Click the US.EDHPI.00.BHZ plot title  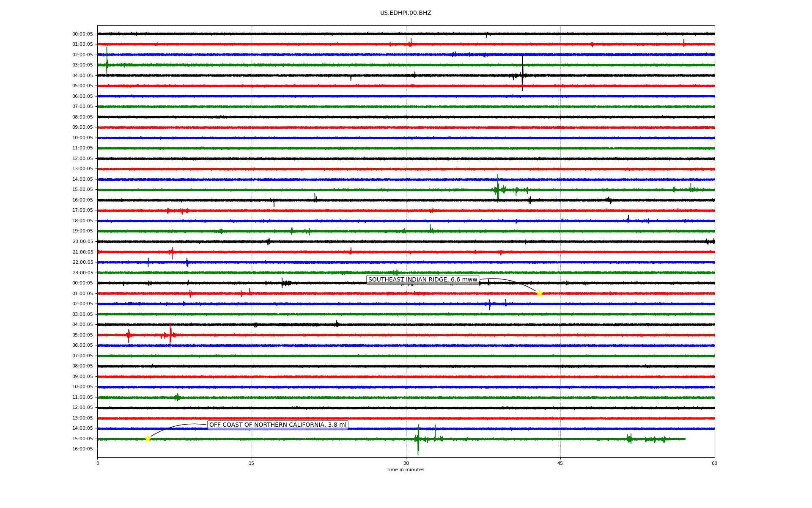click(x=406, y=13)
